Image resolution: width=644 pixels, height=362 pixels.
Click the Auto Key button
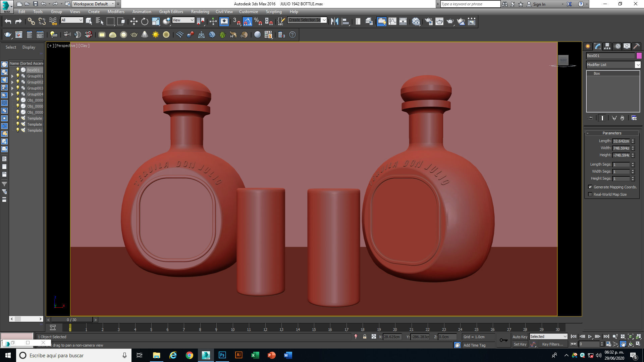tap(520, 337)
